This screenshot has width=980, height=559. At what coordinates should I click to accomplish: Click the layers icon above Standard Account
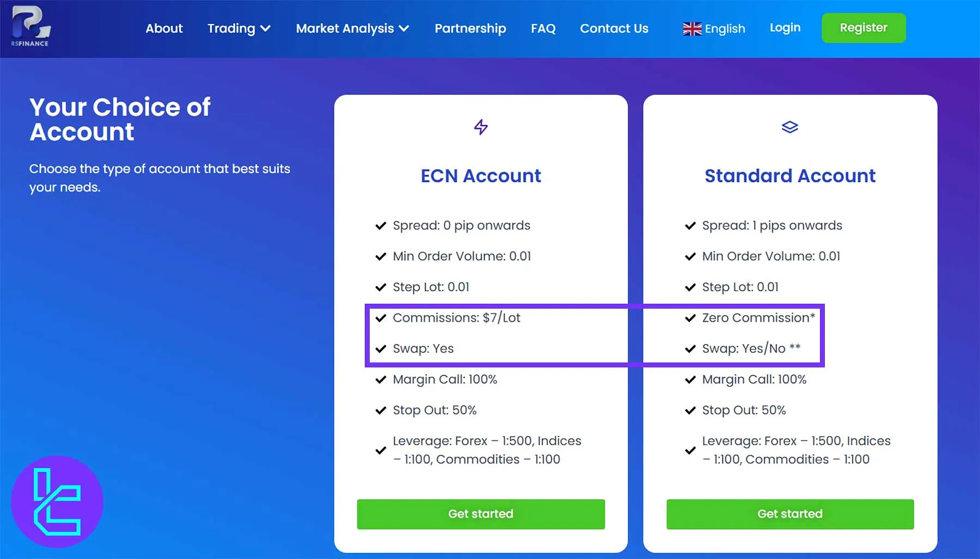tap(789, 127)
